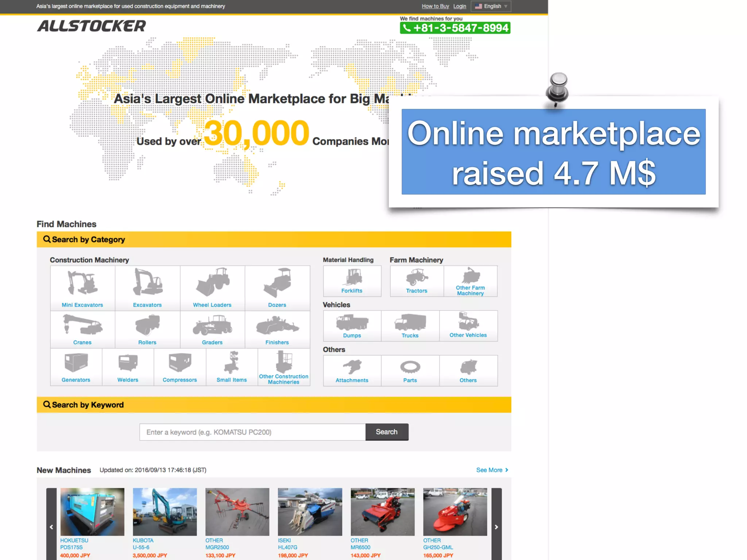This screenshot has width=747, height=560.
Task: Click the ALLSTOCKER logo
Action: pyautogui.click(x=91, y=26)
